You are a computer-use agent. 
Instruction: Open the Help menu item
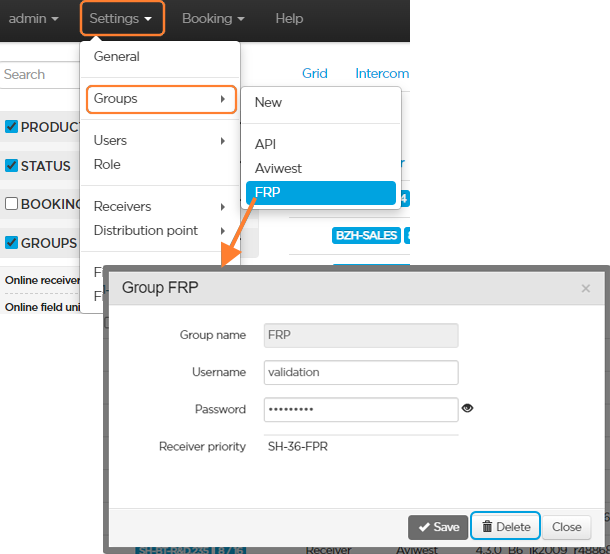[289, 19]
